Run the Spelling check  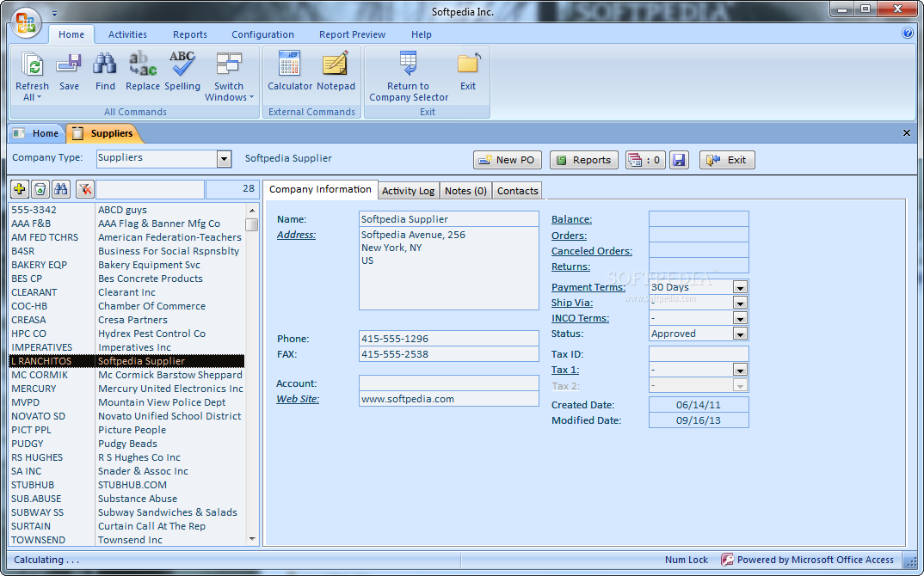(182, 70)
